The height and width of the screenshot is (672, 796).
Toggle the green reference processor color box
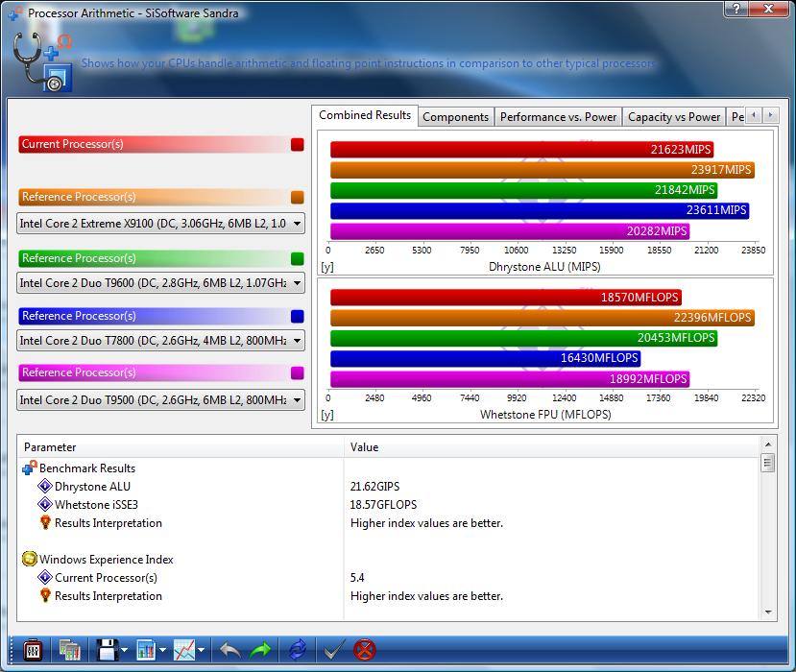pos(298,258)
